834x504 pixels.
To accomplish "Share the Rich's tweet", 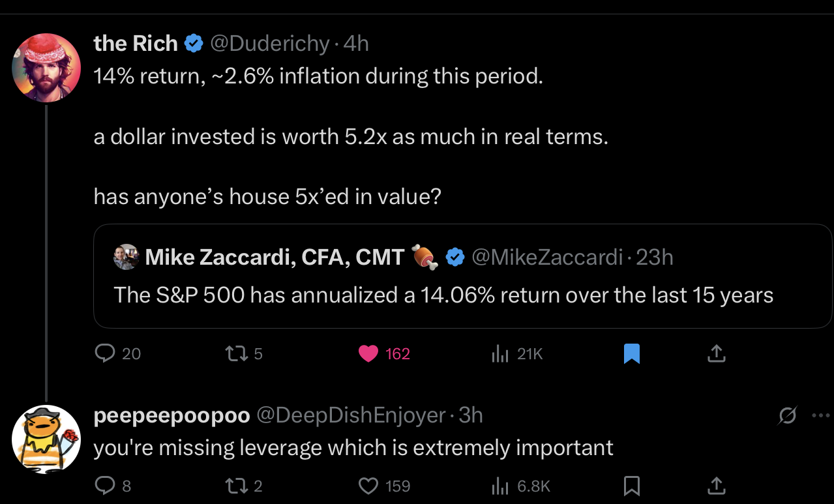I will (x=716, y=353).
